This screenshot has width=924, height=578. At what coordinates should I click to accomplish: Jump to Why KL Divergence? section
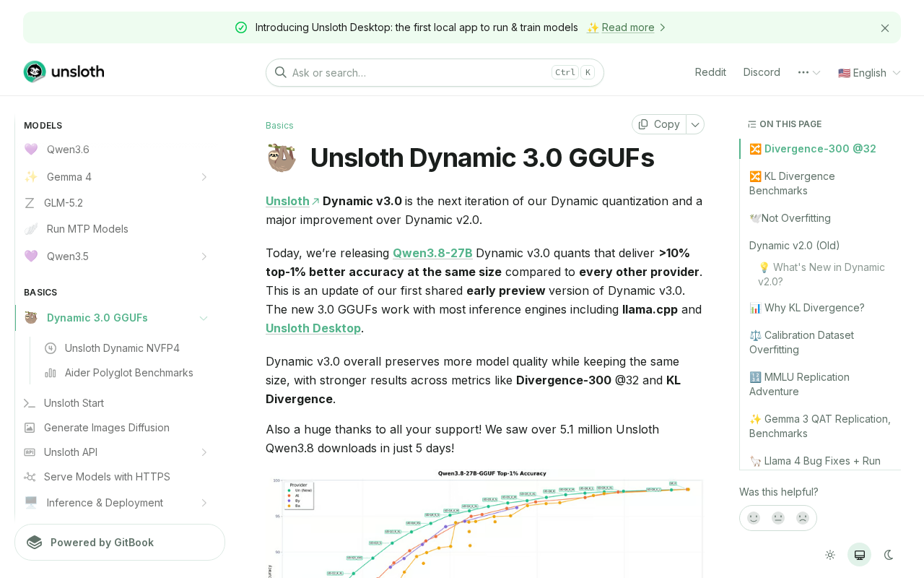(x=806, y=308)
